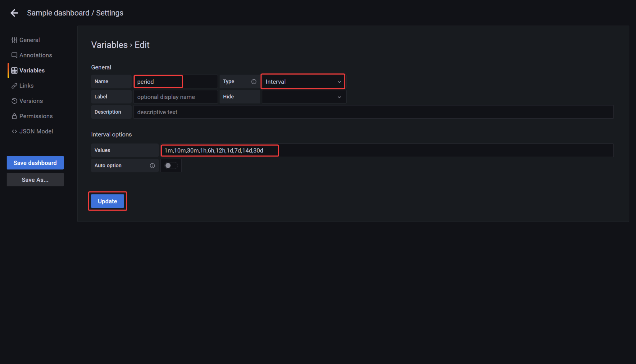Click the optional display name Label field
Screen dimensions: 636x364
[x=175, y=97]
